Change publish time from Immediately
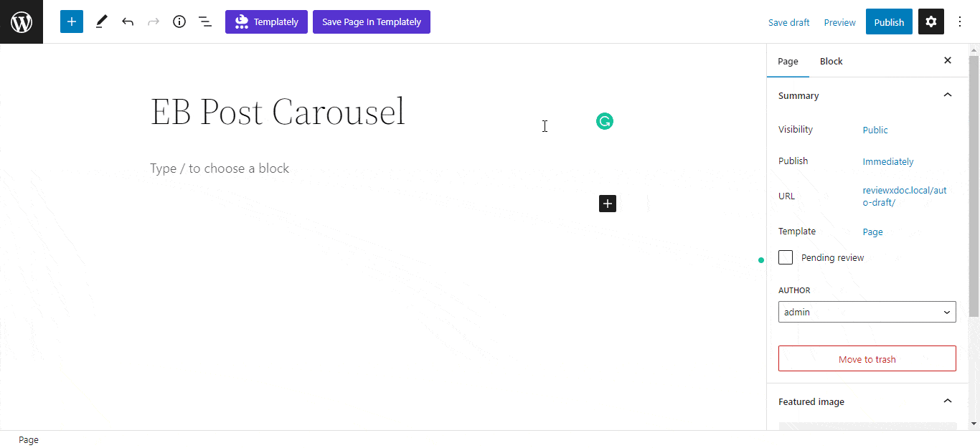 point(888,161)
